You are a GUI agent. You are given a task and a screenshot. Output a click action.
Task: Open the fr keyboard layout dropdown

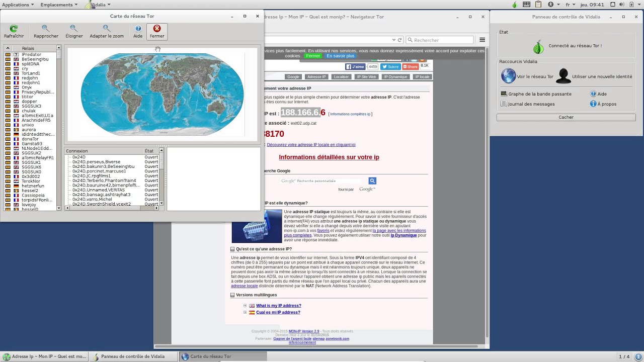pos(571,5)
